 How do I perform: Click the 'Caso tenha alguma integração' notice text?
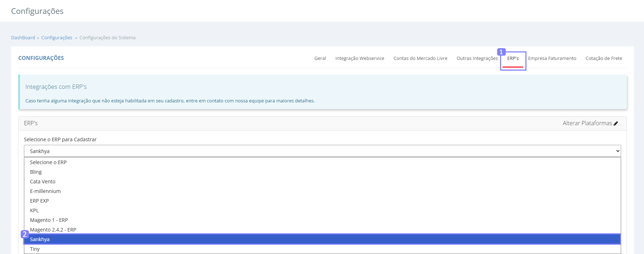tap(170, 101)
